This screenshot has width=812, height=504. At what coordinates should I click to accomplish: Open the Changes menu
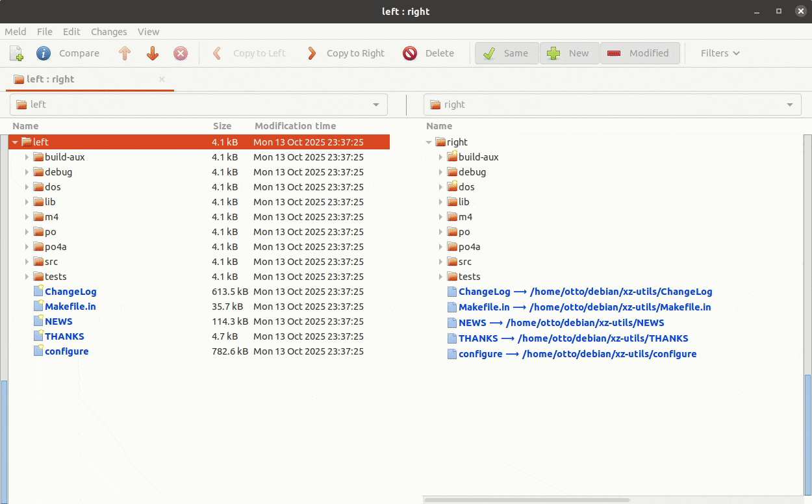click(x=108, y=32)
